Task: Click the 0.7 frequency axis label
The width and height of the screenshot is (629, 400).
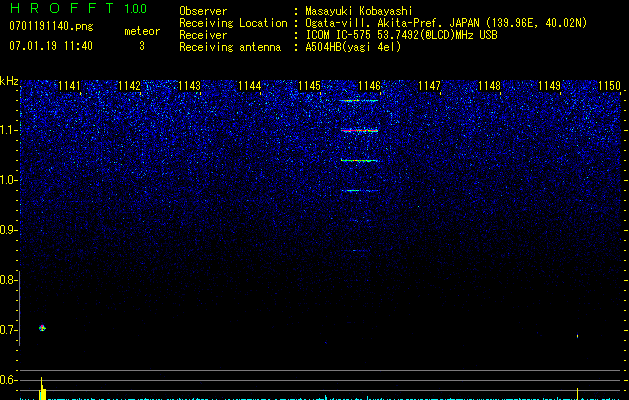Action: pos(8,330)
